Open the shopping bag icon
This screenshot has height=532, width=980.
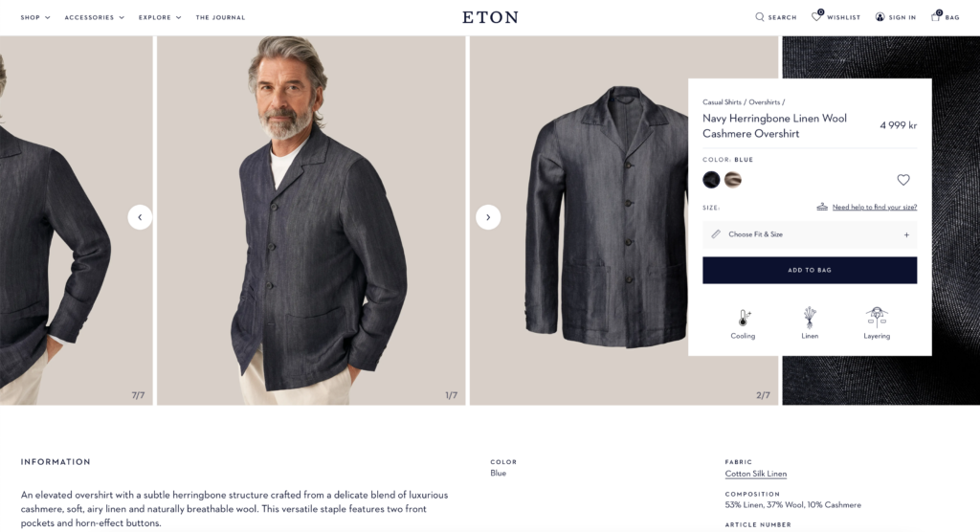[x=936, y=16]
